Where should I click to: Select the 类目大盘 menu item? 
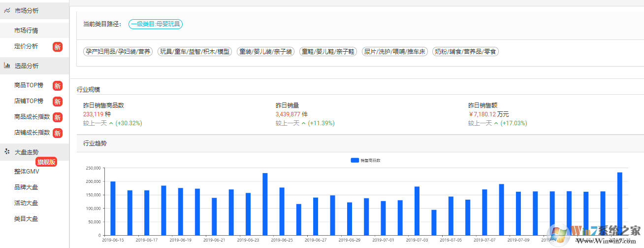point(26,219)
